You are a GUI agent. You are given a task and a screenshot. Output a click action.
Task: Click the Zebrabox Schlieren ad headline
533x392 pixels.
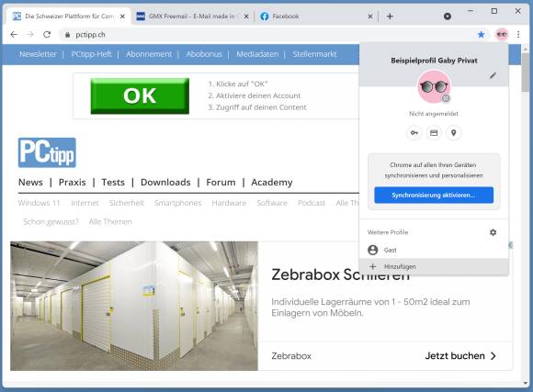pyautogui.click(x=341, y=274)
